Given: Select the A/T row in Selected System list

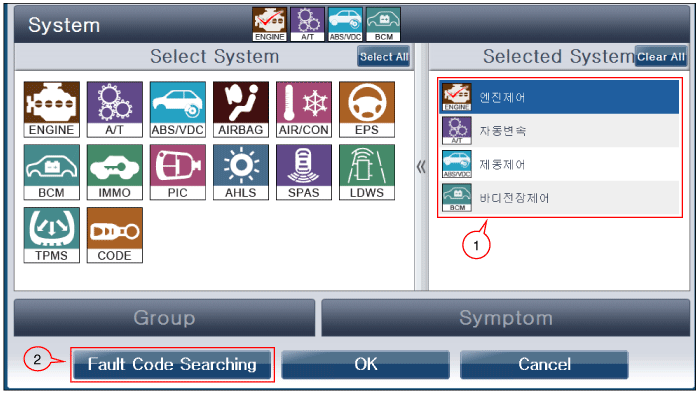Looking at the screenshot, I should (x=559, y=131).
